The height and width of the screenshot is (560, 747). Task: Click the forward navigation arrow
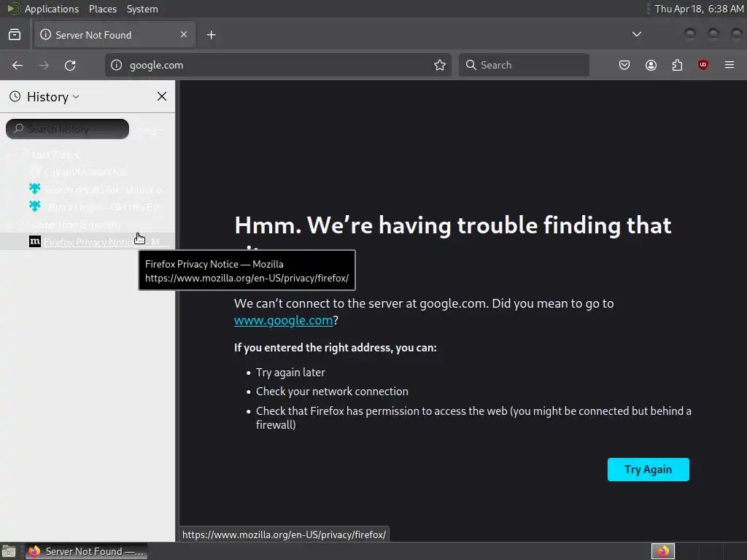[44, 65]
